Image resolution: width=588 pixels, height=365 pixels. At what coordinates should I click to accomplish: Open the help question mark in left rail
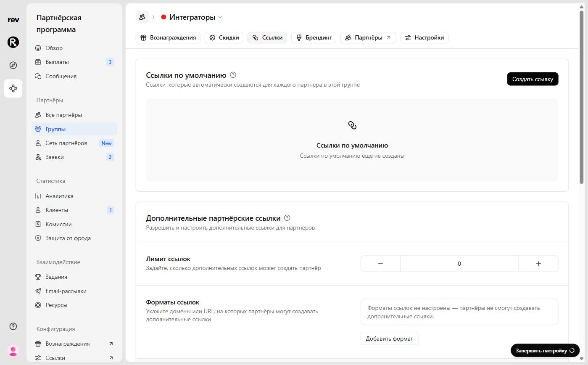pyautogui.click(x=13, y=326)
